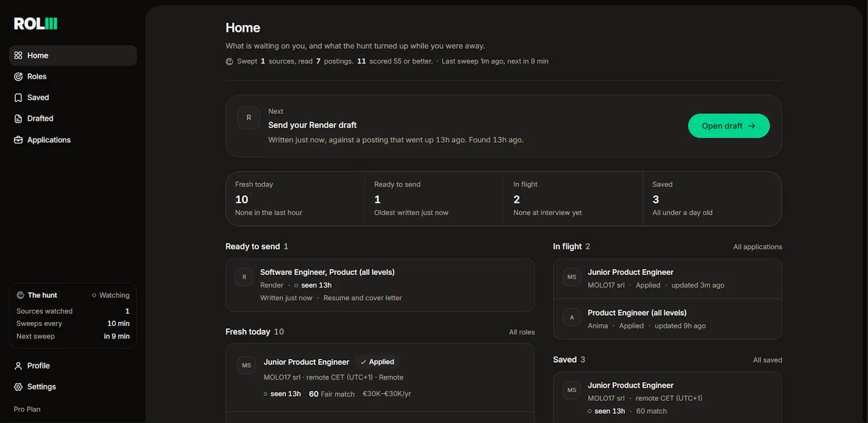Click the "Watching" status in the hunt panel
The width and height of the screenshot is (868, 423).
pos(111,295)
